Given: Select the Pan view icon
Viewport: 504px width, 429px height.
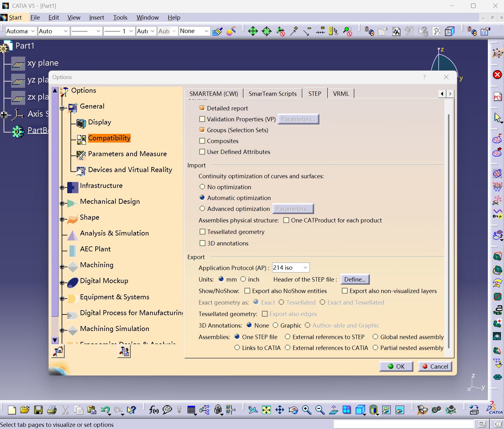Looking at the screenshot, I should coord(280,410).
